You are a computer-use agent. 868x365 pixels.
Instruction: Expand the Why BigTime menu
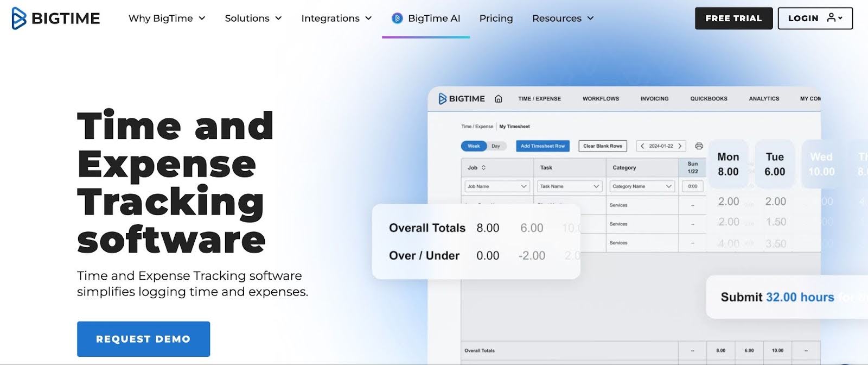pos(167,18)
